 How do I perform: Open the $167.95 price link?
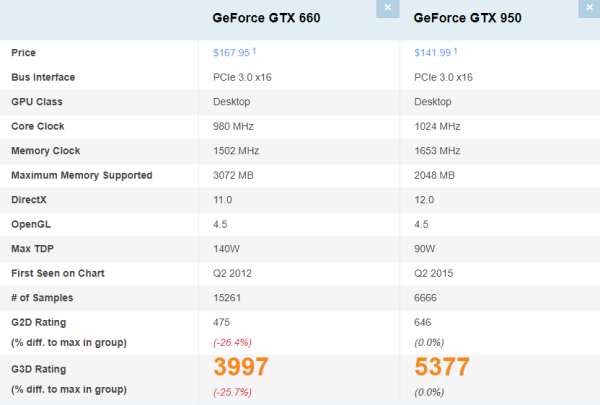coord(234,53)
